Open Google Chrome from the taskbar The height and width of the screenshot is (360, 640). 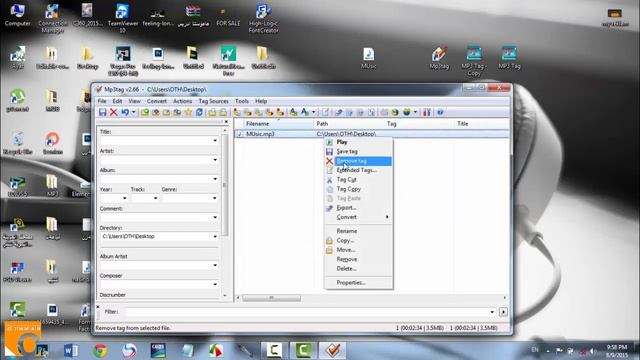point(100,350)
